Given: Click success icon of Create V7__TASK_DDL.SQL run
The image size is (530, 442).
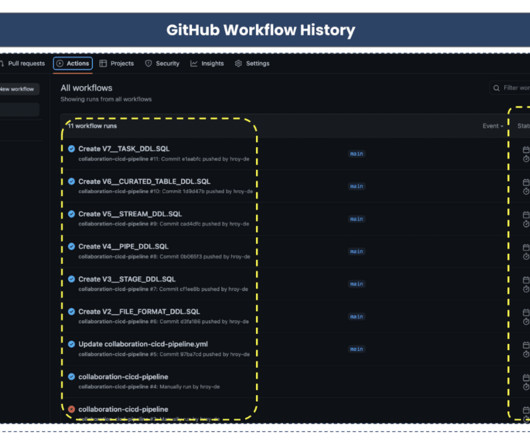Looking at the screenshot, I should pyautogui.click(x=71, y=149).
